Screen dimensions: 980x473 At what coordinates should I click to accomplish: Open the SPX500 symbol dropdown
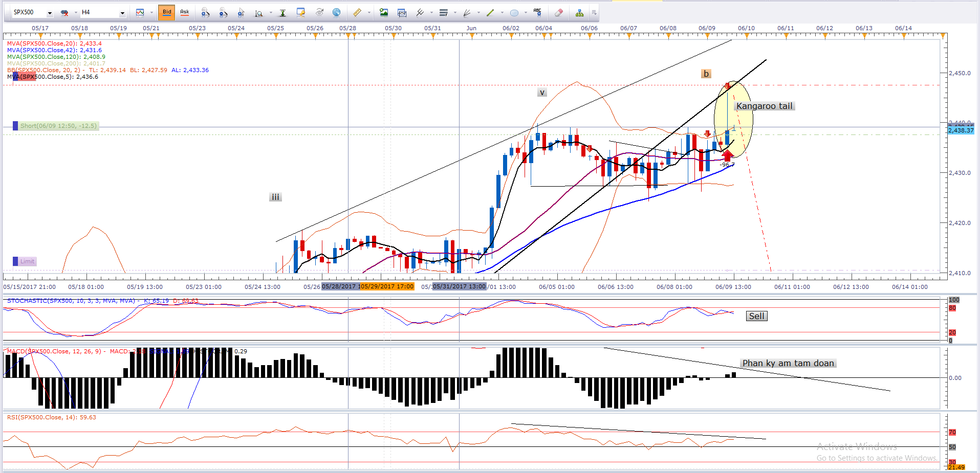[50, 13]
